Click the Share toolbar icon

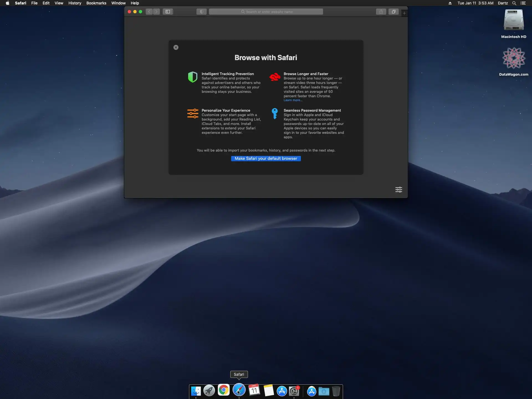381,12
